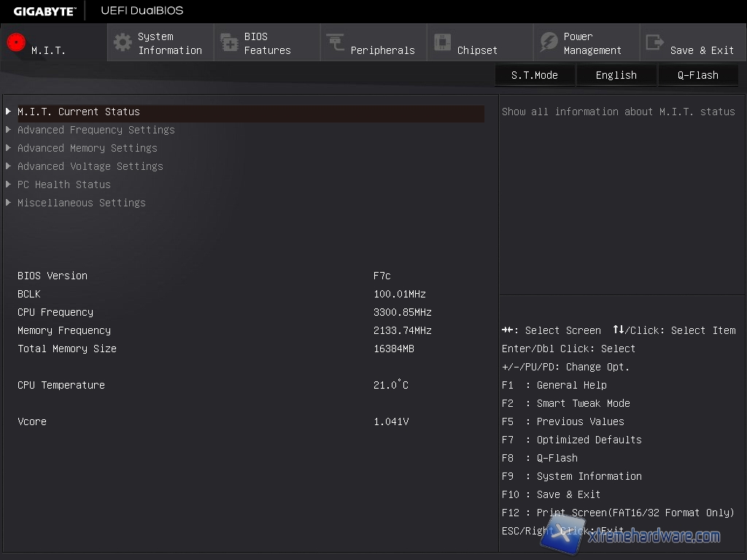Expand arrow beside Advanced Memory Settings
The image size is (747, 560).
[8, 148]
